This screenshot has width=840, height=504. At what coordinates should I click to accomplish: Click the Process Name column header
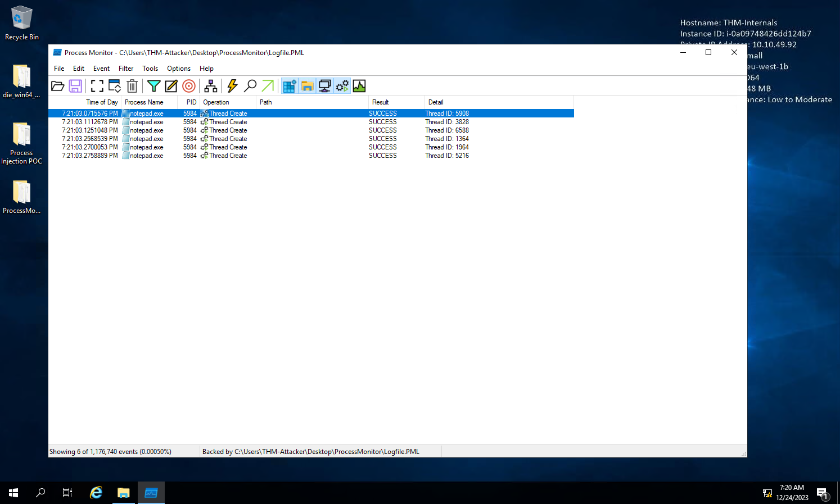point(149,102)
